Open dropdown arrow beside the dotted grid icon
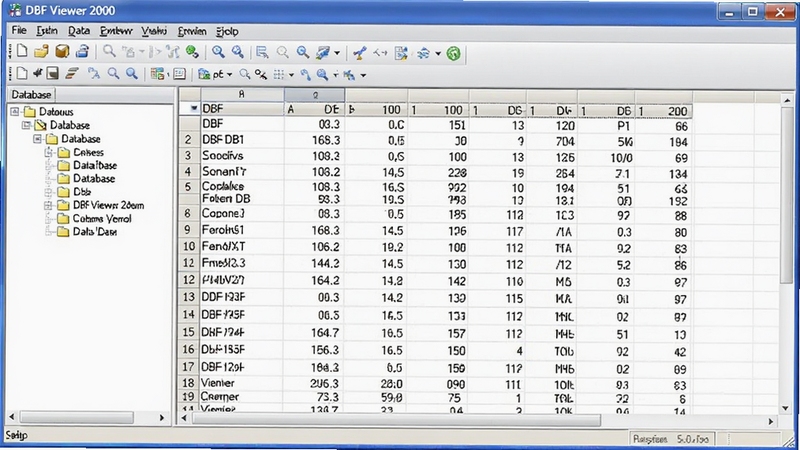 pos(291,75)
